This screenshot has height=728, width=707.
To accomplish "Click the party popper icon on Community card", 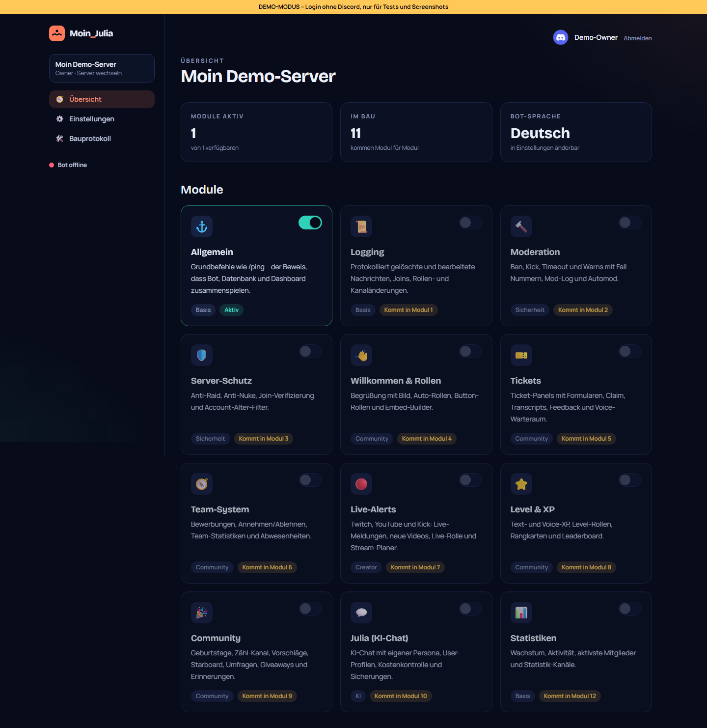I will [x=202, y=613].
